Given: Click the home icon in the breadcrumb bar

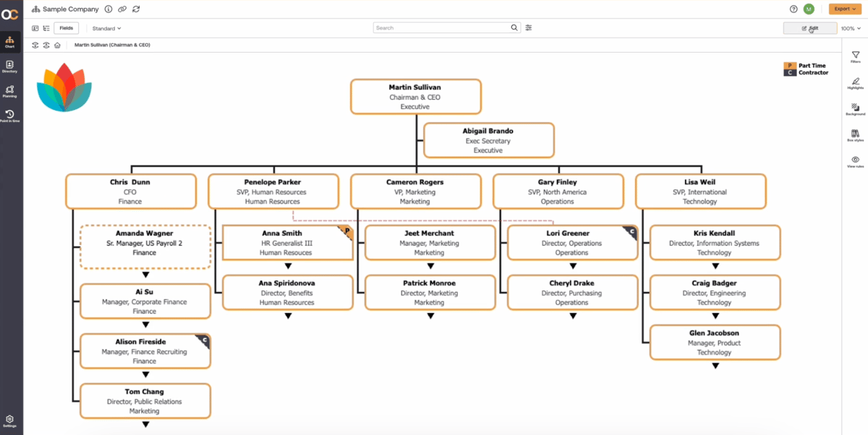Looking at the screenshot, I should point(57,44).
